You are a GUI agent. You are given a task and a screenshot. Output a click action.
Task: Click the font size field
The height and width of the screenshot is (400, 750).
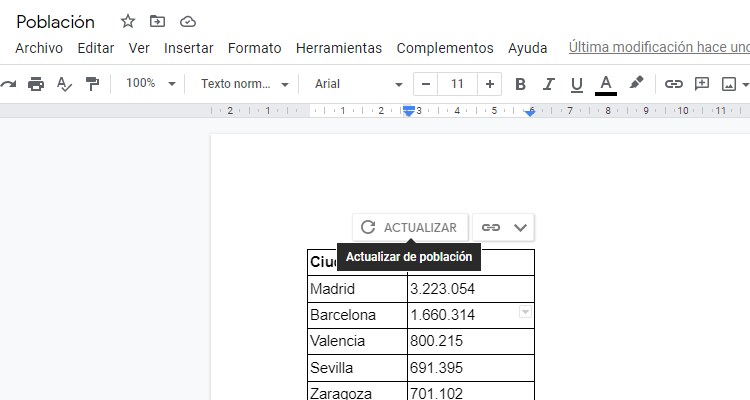tap(457, 84)
